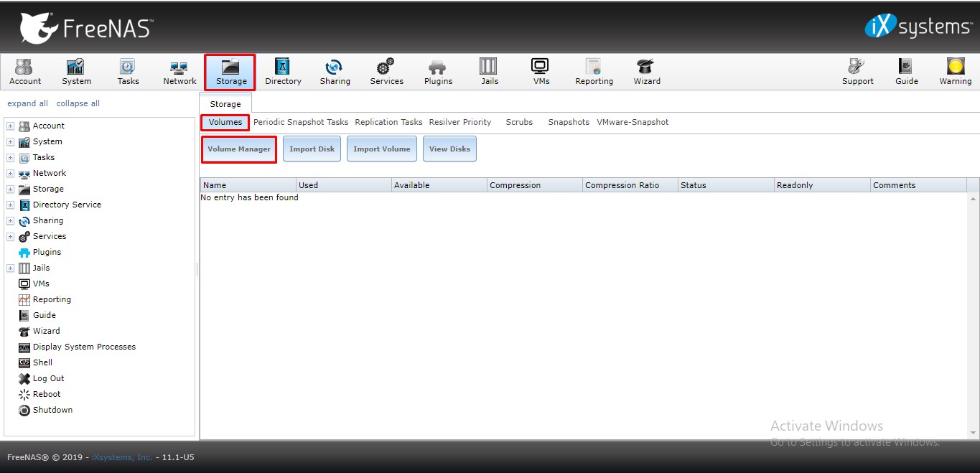Click the Comments column header
Viewport: 980px width, 473px height.
918,185
